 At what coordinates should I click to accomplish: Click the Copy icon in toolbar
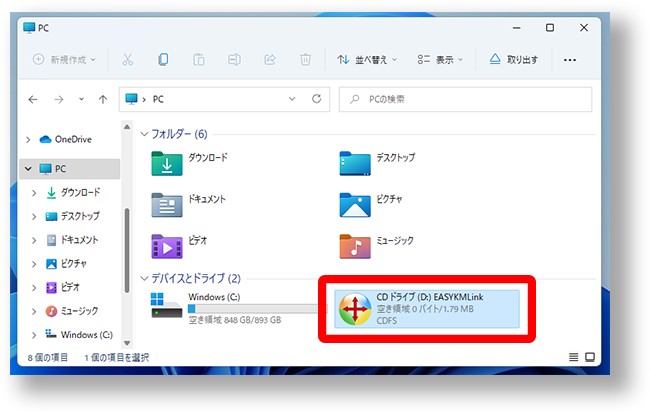click(163, 60)
